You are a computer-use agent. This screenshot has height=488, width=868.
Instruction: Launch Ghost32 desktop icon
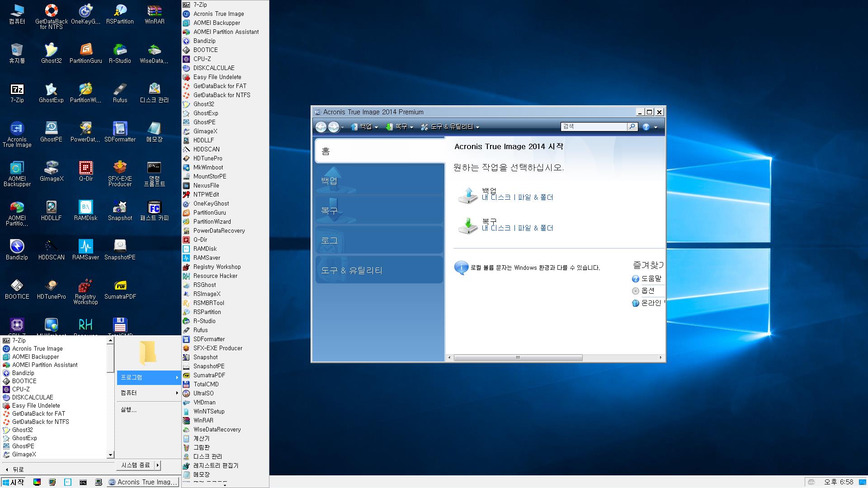click(52, 53)
